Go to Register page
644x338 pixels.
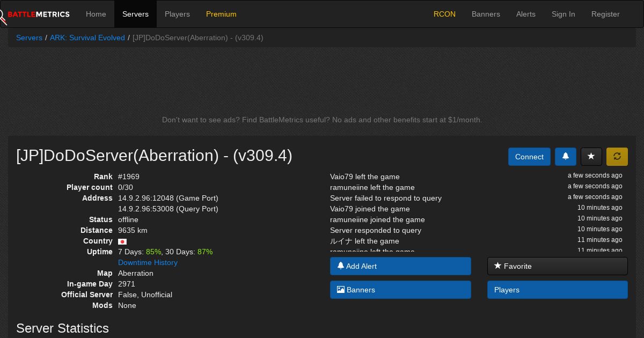coord(605,14)
